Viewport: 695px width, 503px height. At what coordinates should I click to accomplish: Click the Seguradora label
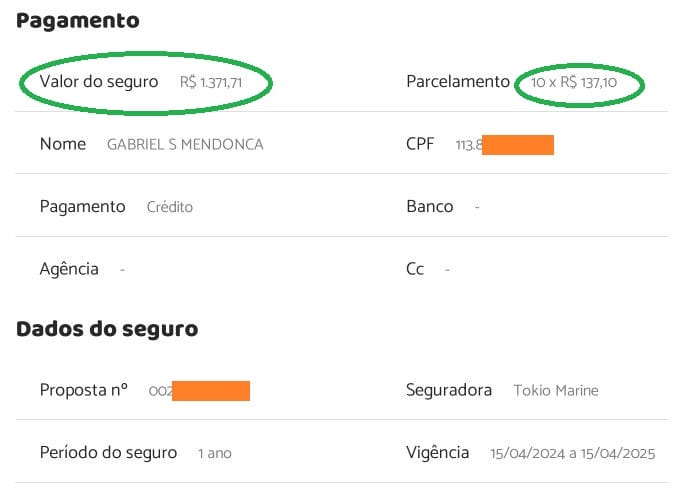coord(449,390)
